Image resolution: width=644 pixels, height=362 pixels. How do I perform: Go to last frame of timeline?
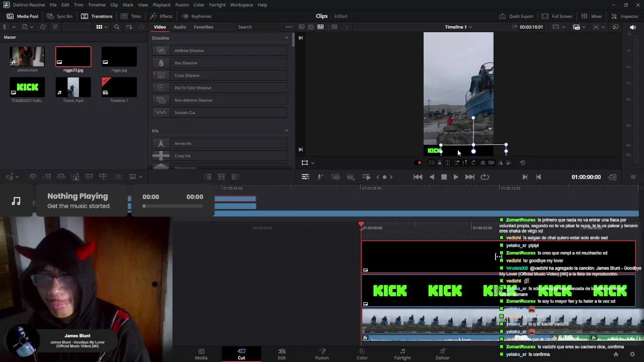(469, 177)
